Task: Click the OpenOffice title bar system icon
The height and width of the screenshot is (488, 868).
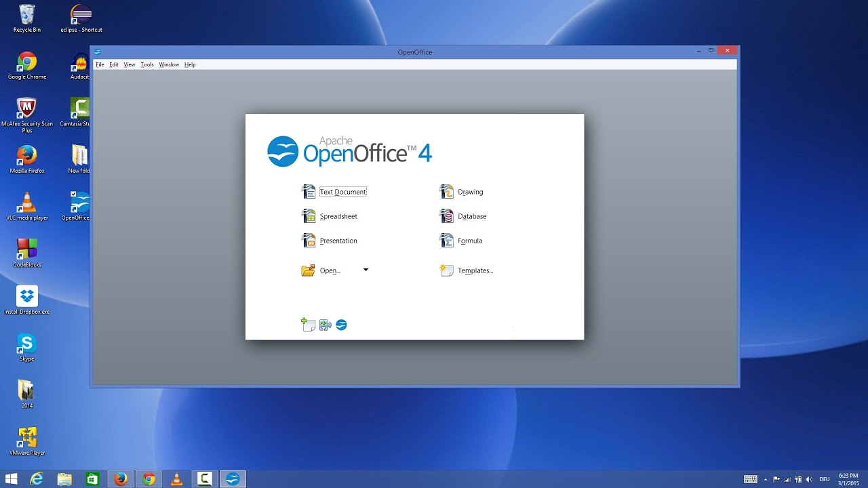Action: (x=98, y=52)
